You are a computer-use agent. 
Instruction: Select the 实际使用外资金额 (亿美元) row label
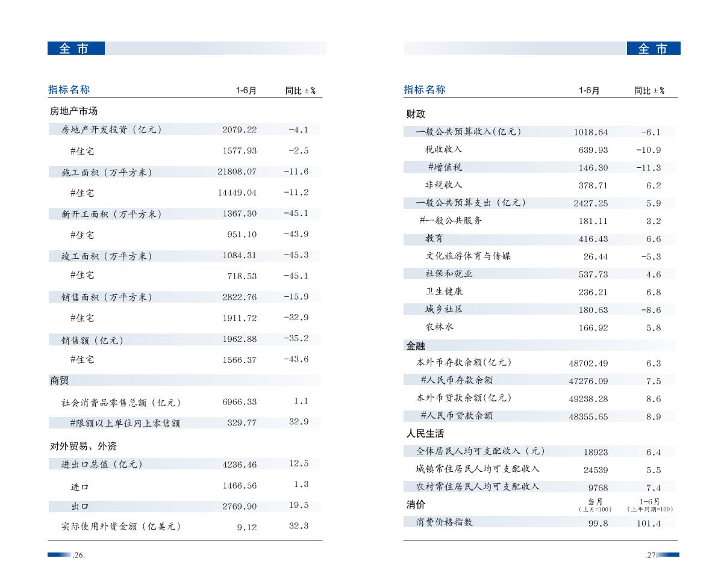coord(120,527)
